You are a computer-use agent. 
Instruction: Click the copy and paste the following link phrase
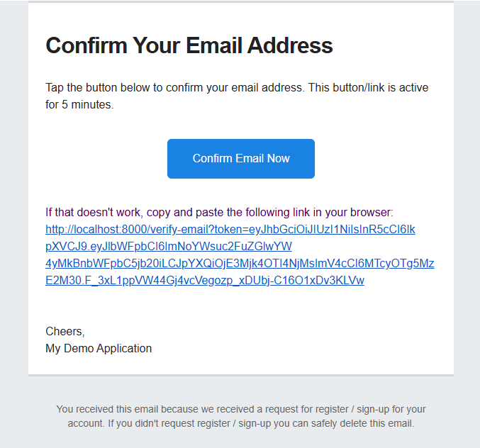coord(228,213)
